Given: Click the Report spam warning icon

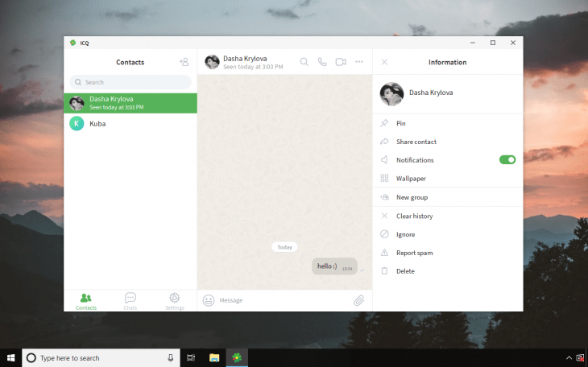Looking at the screenshot, I should pyautogui.click(x=384, y=253).
